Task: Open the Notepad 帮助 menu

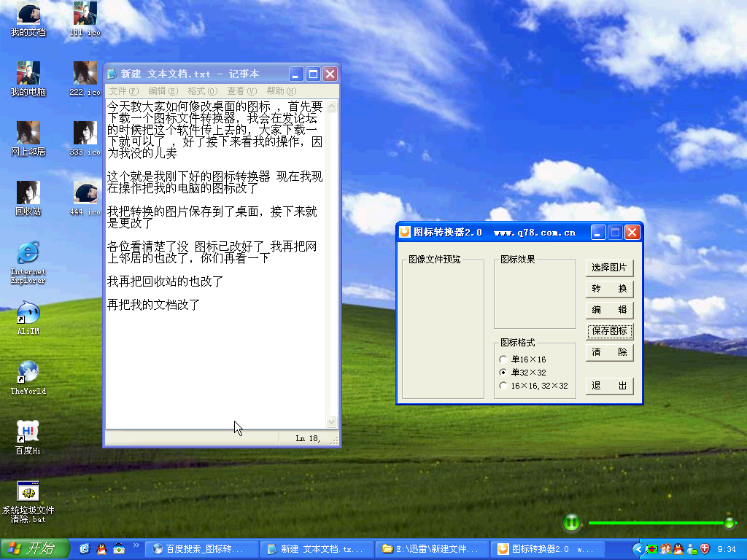Action: click(281, 91)
